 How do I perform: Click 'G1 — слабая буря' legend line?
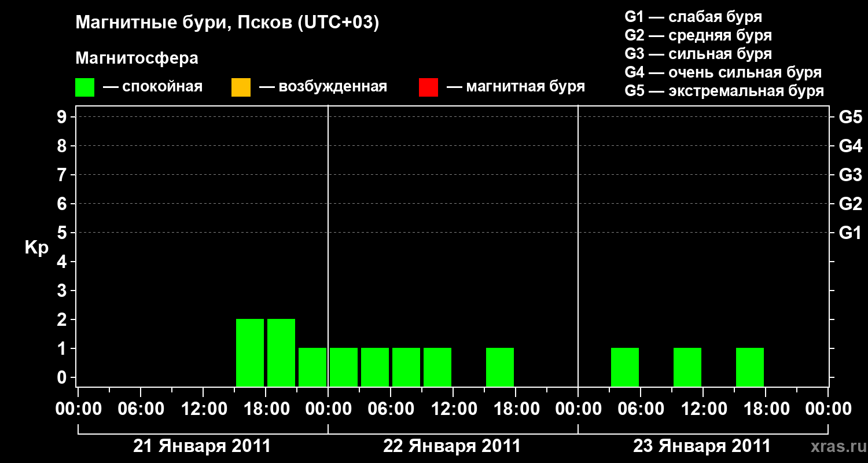pos(693,17)
